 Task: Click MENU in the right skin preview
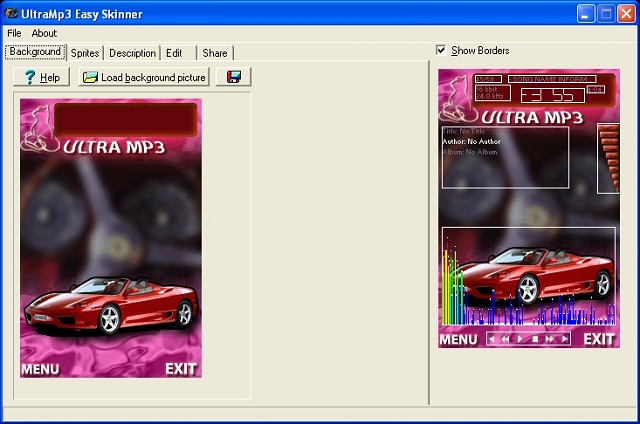tap(458, 340)
